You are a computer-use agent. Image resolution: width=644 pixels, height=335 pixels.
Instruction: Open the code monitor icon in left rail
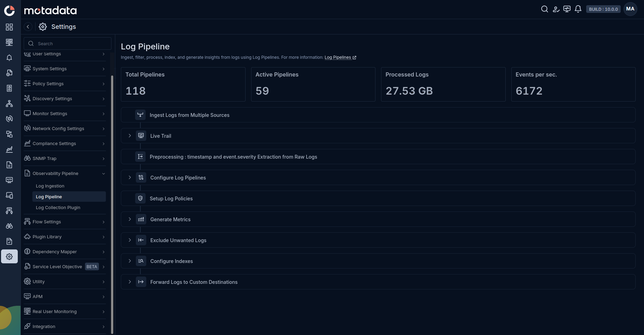click(9, 180)
